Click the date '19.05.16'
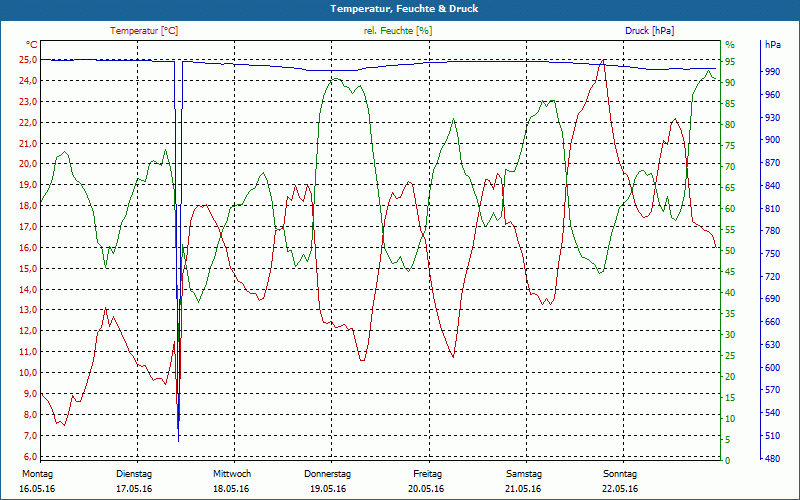Viewport: 800px width, 500px height. [328, 489]
